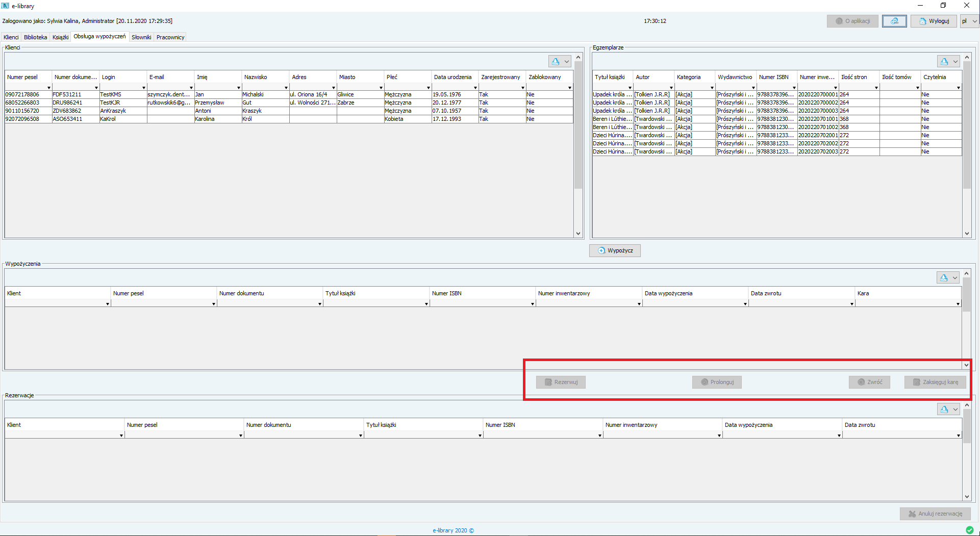This screenshot has width=980, height=536.
Task: Open the Kara column filter dropdown
Action: (958, 304)
